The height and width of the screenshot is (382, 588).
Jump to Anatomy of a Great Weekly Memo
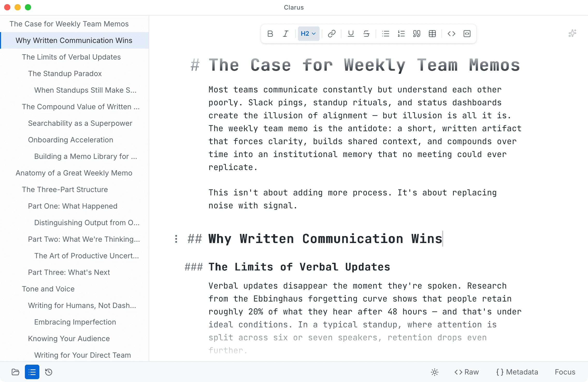click(x=75, y=173)
